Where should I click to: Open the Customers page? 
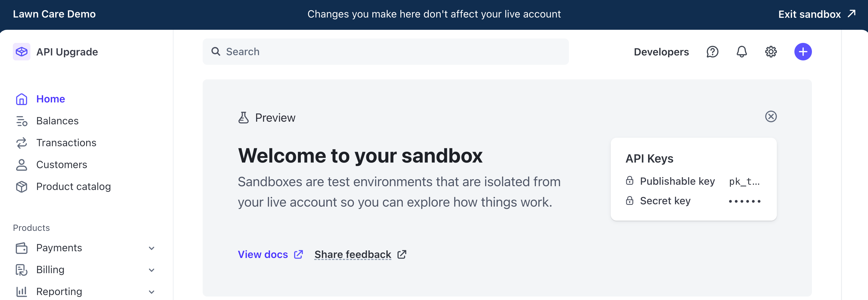(x=62, y=165)
